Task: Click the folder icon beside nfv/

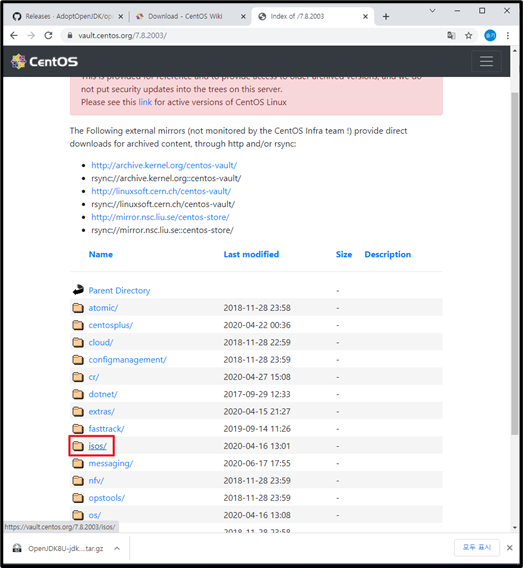Action: point(78,481)
